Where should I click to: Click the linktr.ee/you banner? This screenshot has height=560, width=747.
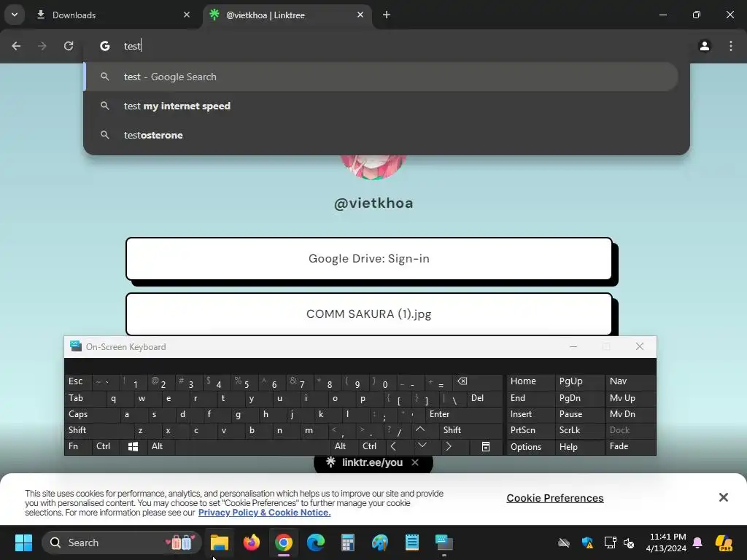[372, 462]
